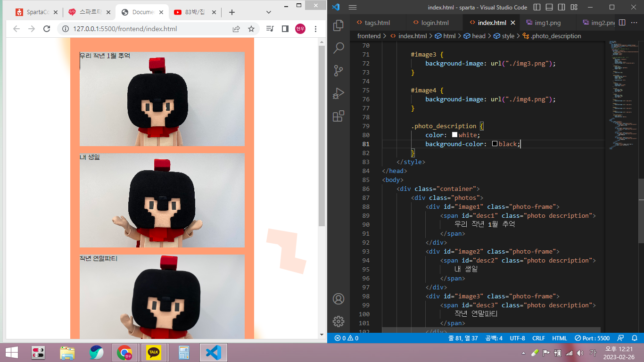The image size is (644, 362).
Task: Open the .photo_description breadcrumb dropdown
Action: [552, 36]
